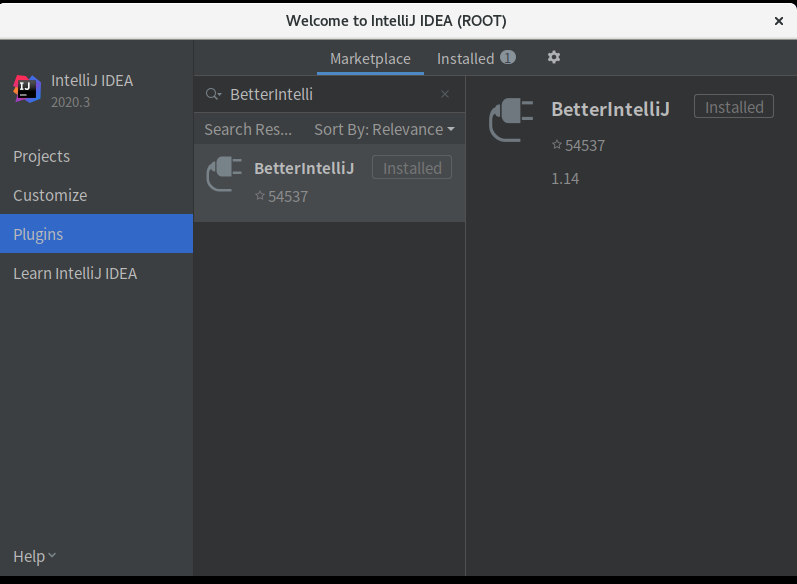Click the search magnifier icon in plugin search

click(x=213, y=94)
